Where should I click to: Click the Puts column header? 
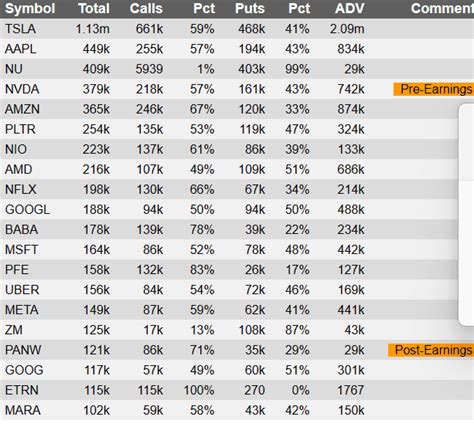point(250,8)
